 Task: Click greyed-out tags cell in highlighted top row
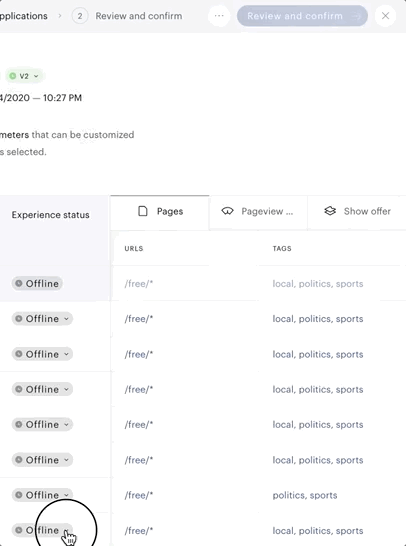[318, 284]
